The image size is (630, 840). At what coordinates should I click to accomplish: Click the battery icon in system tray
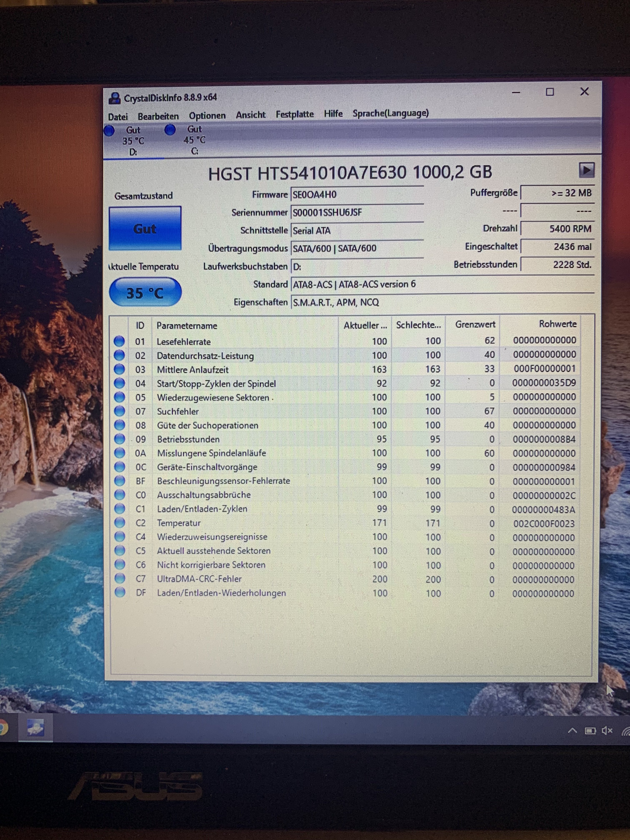[590, 731]
